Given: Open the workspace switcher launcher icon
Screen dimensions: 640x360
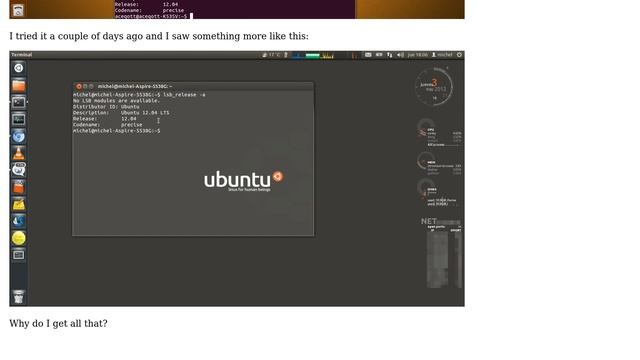Looking at the screenshot, I should tap(18, 255).
